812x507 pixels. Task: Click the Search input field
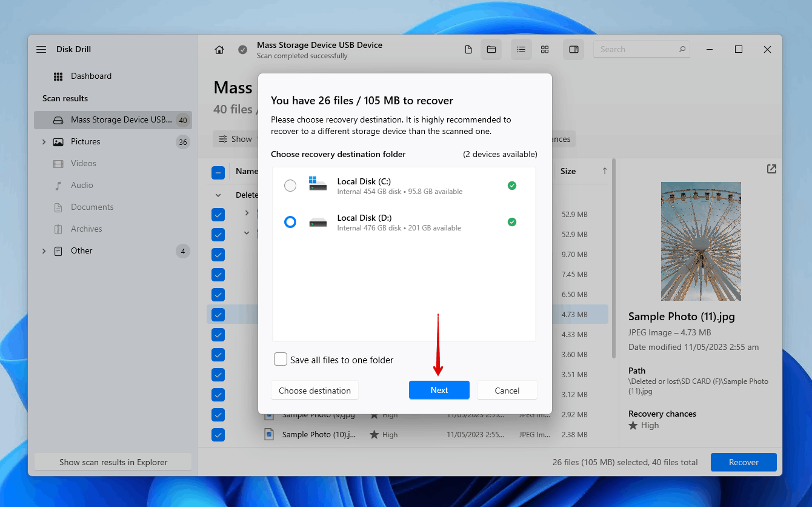[642, 50]
